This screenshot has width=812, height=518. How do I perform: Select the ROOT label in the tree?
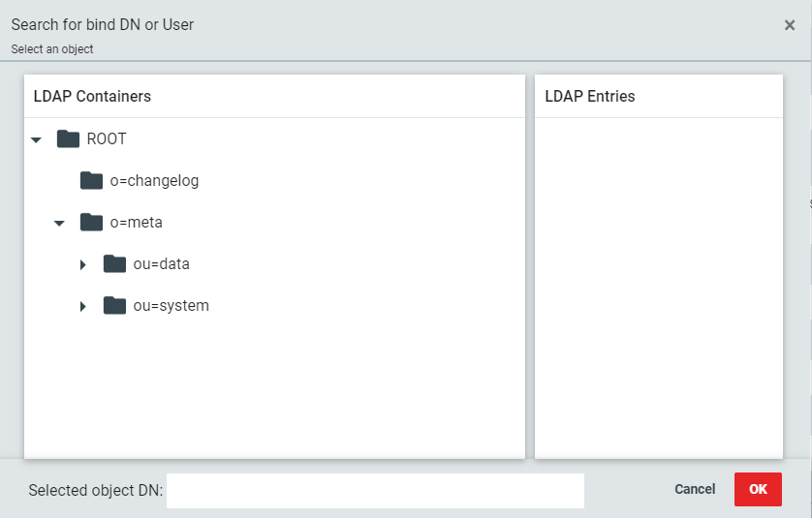coord(107,139)
